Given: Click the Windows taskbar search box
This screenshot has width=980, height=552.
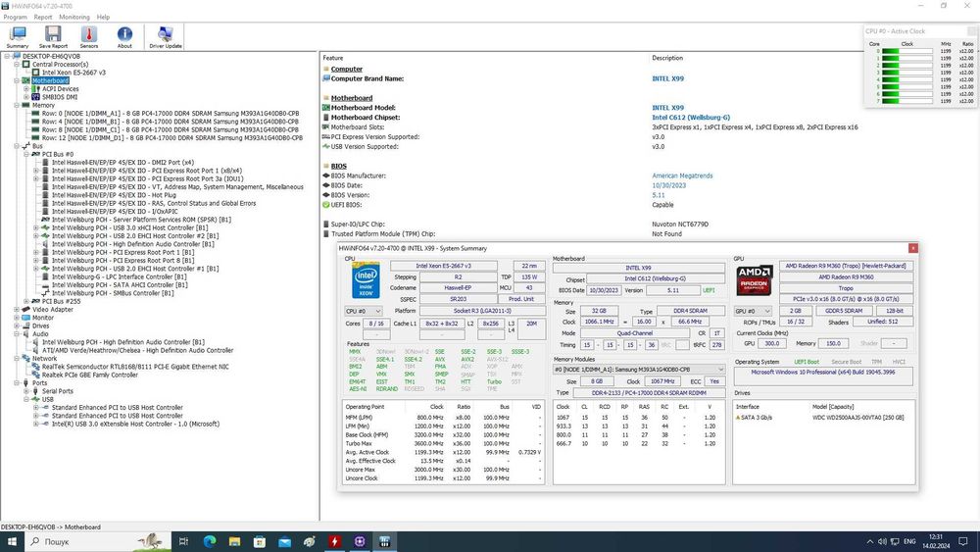Looking at the screenshot, I should tap(69, 541).
